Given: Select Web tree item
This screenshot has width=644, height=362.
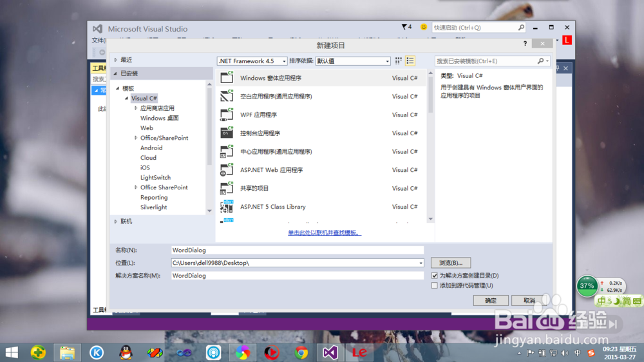Looking at the screenshot, I should click(x=147, y=128).
